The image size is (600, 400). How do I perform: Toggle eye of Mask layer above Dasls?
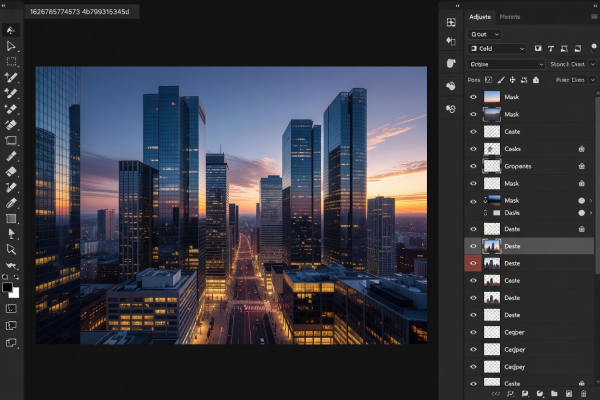tap(473, 201)
